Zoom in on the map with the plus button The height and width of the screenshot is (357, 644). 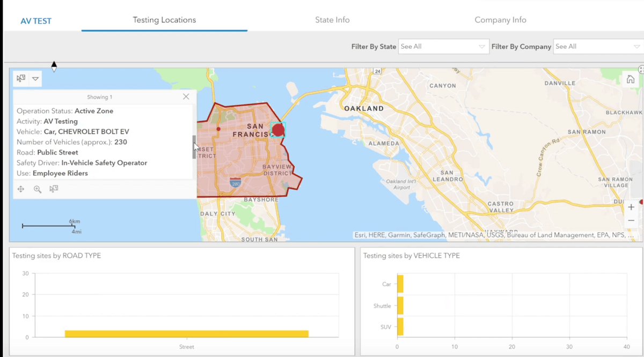[631, 207]
